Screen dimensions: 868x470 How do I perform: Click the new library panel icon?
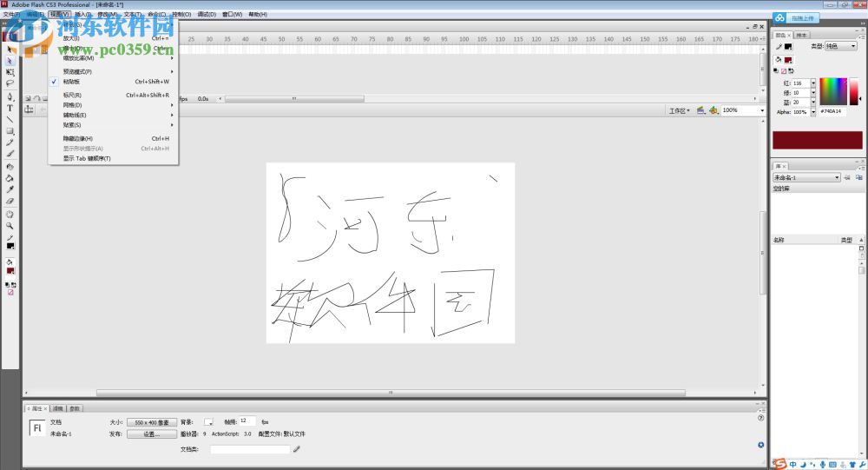click(858, 177)
